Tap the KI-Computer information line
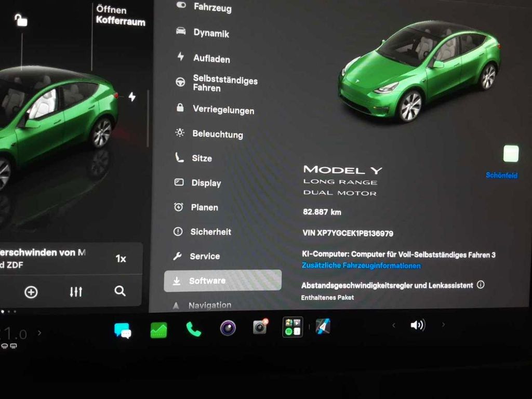Image resolution: width=532 pixels, height=399 pixels. pyautogui.click(x=398, y=254)
